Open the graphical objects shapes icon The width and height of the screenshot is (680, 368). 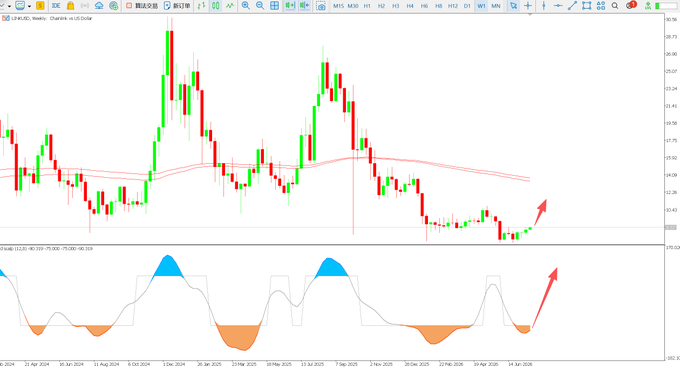pos(601,6)
